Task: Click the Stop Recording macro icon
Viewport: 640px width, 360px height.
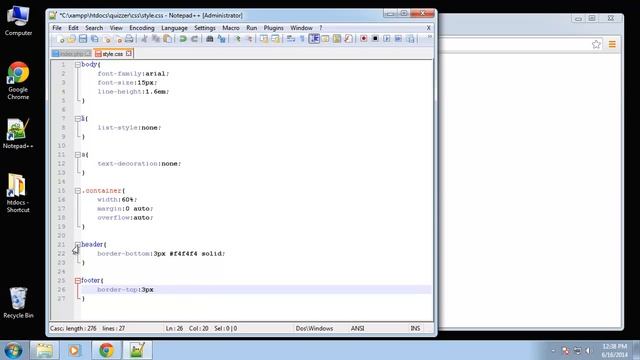Action: [375, 39]
